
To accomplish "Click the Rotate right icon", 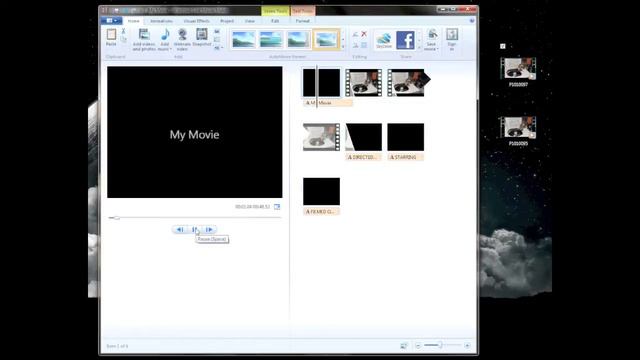I will (356, 45).
